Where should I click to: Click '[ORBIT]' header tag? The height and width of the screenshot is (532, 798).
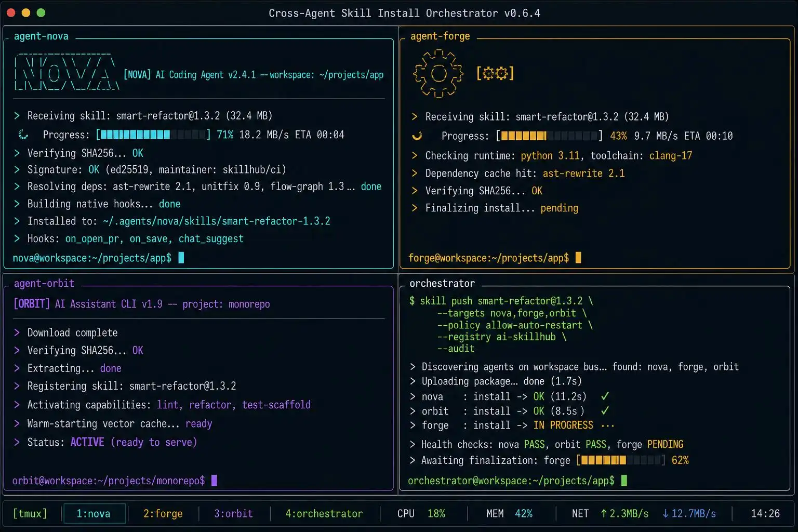[32, 303]
